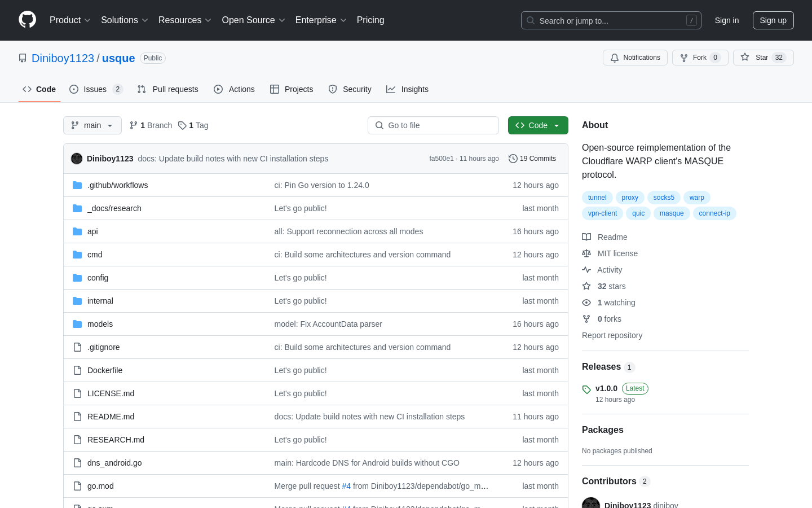Image resolution: width=812 pixels, height=508 pixels.
Task: Click the masque topic tag
Action: 672,213
